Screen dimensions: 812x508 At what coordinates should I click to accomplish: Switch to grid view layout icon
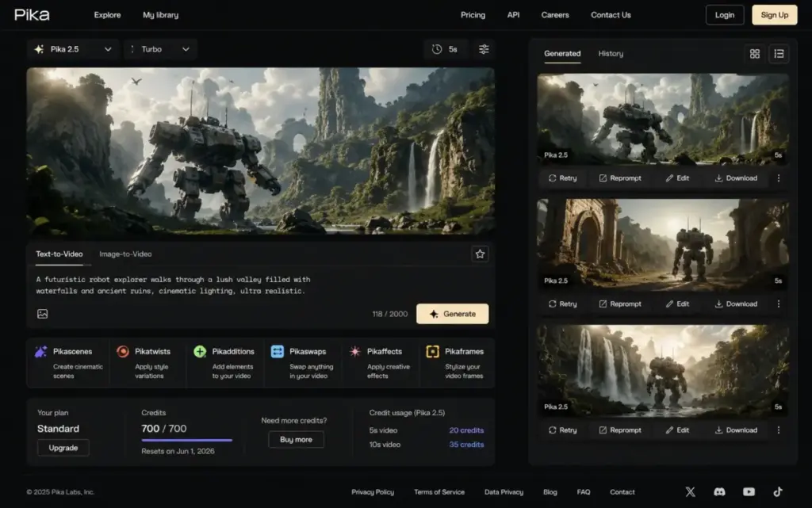pos(755,54)
